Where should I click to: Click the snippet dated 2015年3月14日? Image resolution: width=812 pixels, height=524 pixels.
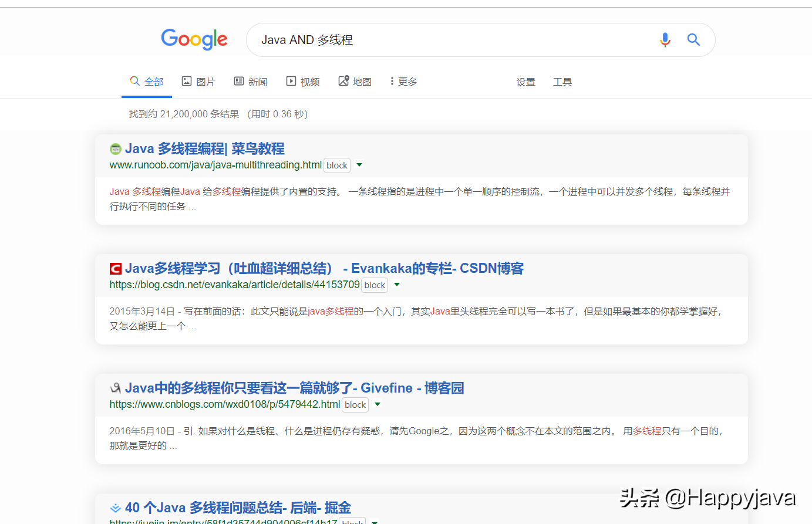416,319
